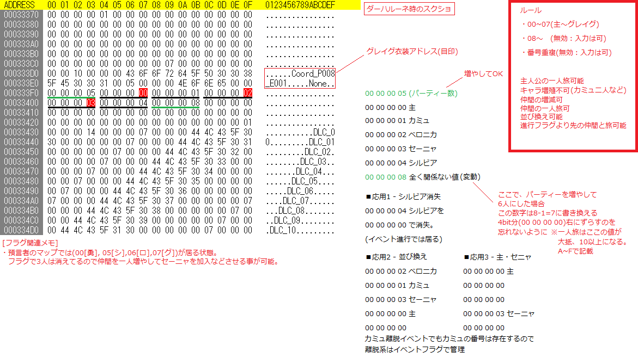This screenshot has width=638, height=364.
Task: Click the ■応用1 - シルビア消失 heading
Action: tap(403, 196)
